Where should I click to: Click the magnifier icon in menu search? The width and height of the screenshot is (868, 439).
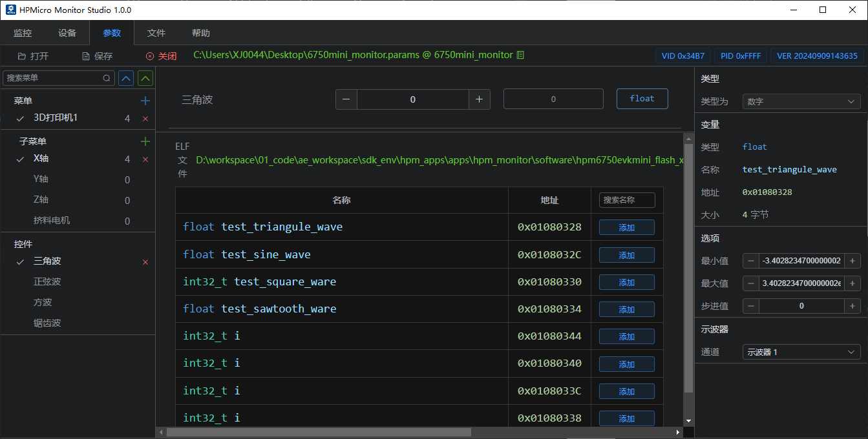click(x=107, y=78)
